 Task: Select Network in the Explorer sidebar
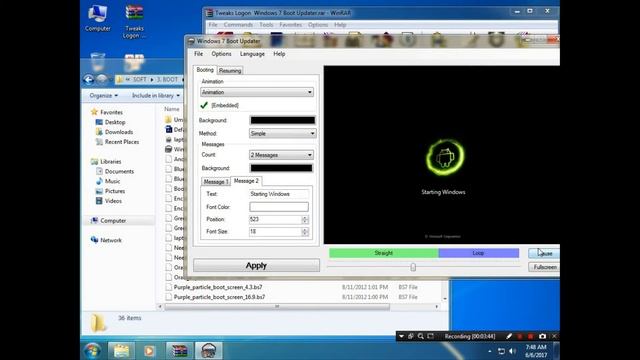click(x=106, y=240)
